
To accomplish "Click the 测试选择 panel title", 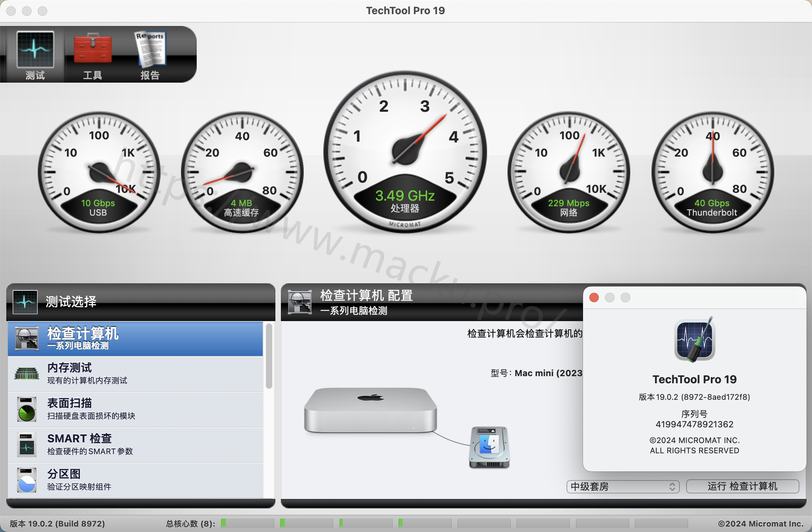I will click(71, 302).
